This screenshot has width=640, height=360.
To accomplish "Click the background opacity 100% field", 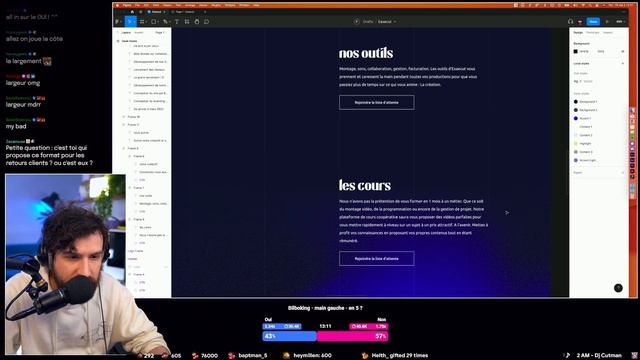I will pos(601,51).
